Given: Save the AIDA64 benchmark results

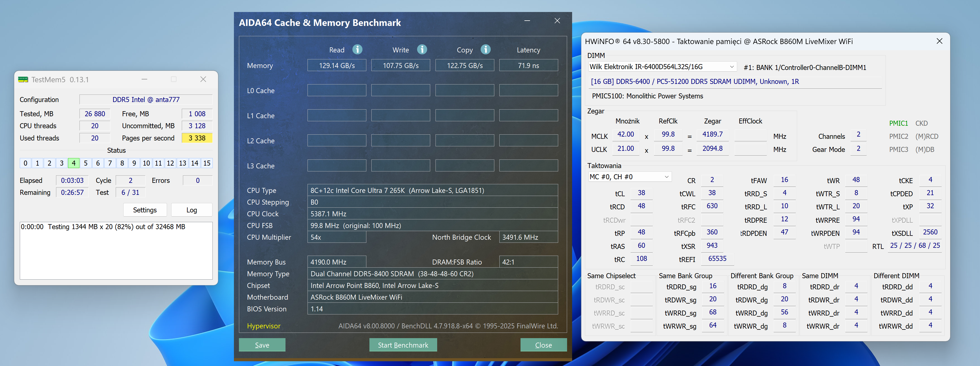Looking at the screenshot, I should click(262, 345).
